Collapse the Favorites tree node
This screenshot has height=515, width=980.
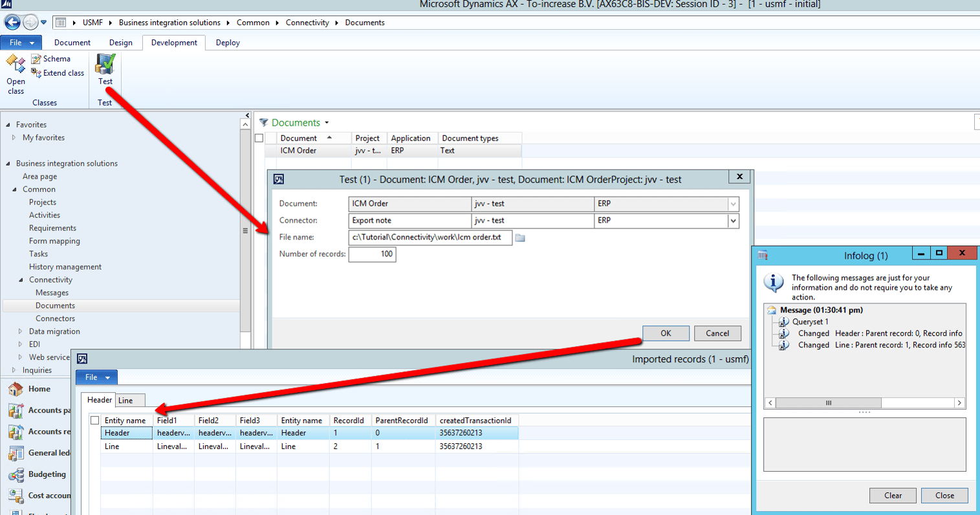coord(8,125)
